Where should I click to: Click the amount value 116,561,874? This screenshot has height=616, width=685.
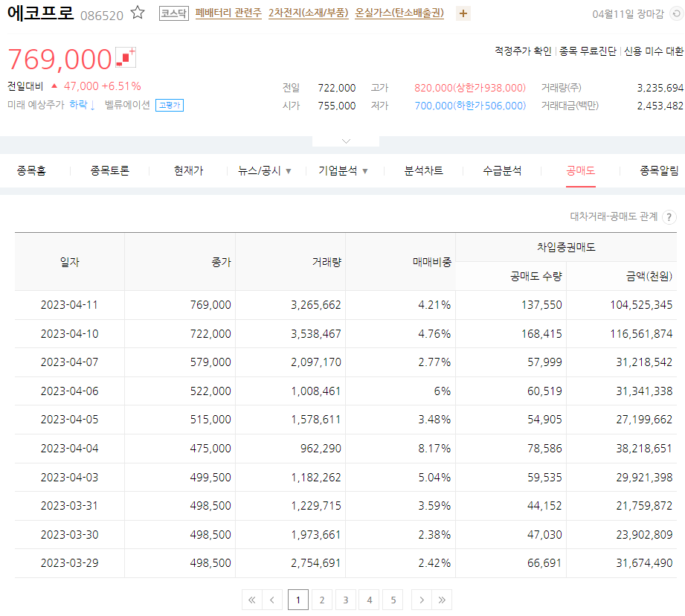[641, 334]
